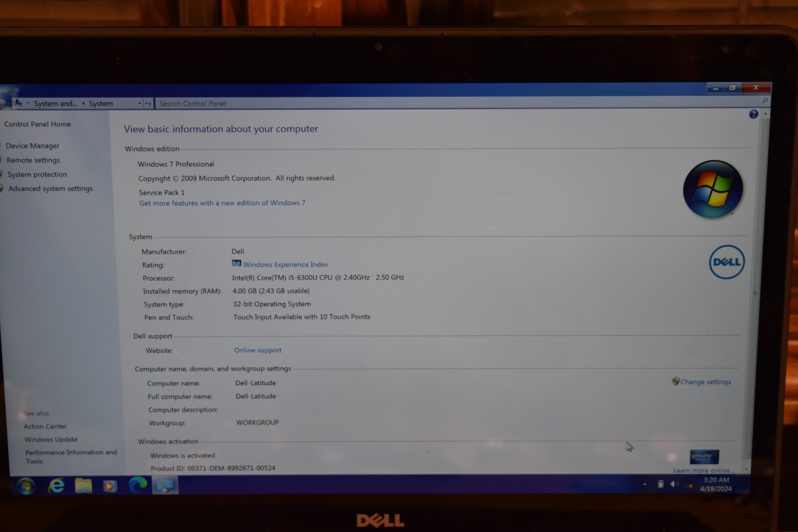Select the System breadcrumb in address bar

point(101,104)
